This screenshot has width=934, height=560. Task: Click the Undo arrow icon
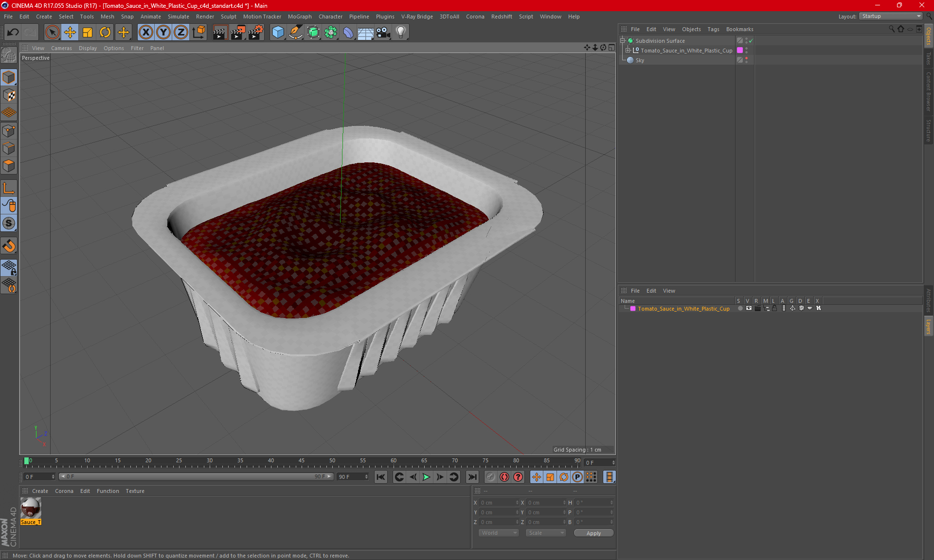[13, 32]
